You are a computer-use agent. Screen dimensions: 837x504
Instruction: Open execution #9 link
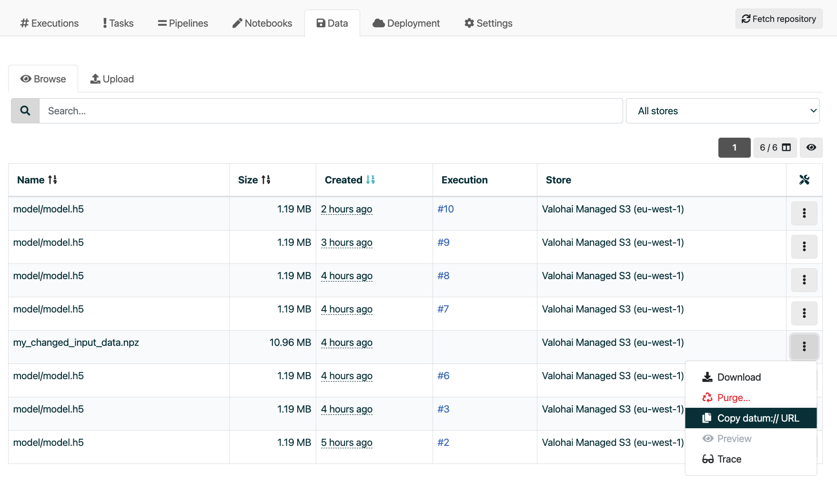tap(444, 242)
